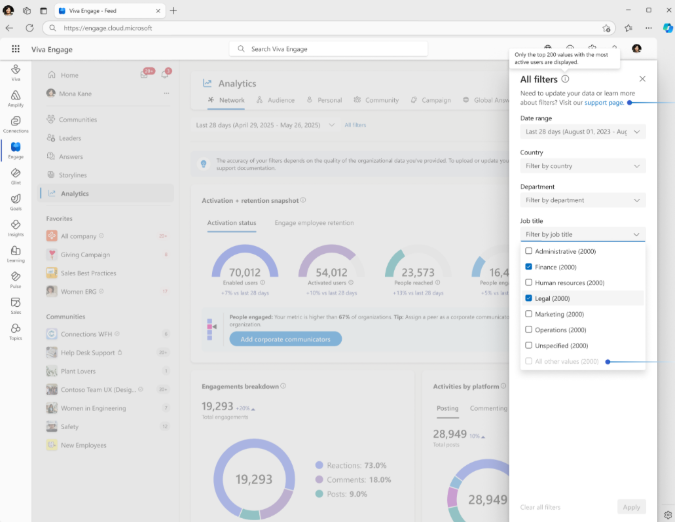Open Pulse in the left rail

click(15, 280)
